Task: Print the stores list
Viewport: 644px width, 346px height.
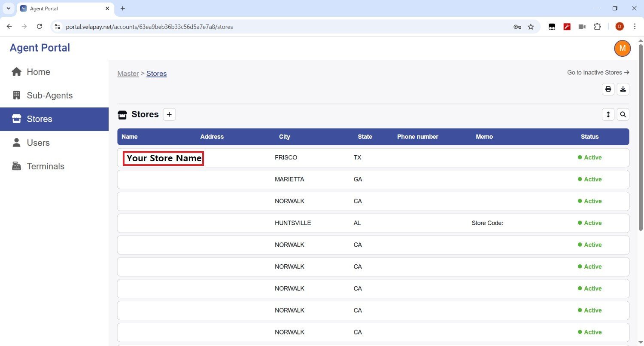Action: click(608, 89)
